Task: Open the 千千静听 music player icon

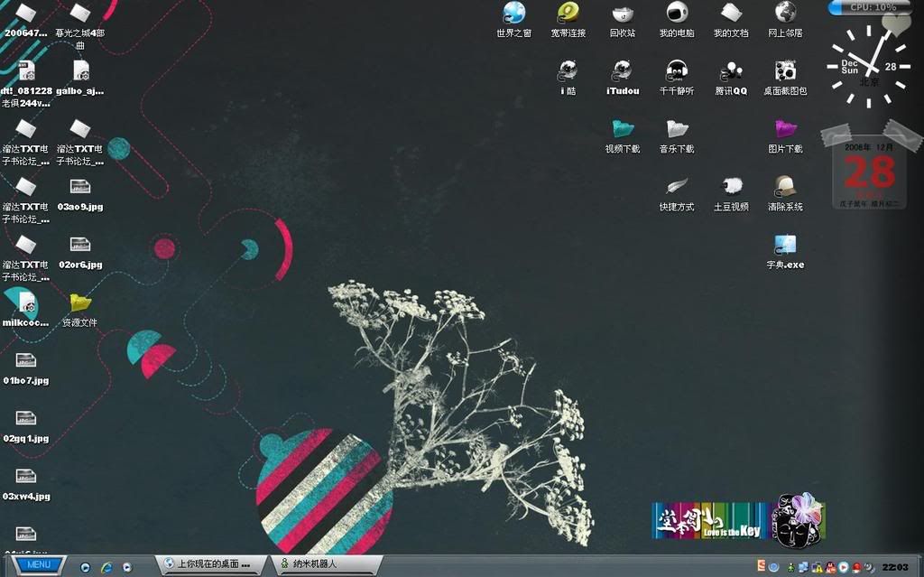Action: (x=677, y=70)
